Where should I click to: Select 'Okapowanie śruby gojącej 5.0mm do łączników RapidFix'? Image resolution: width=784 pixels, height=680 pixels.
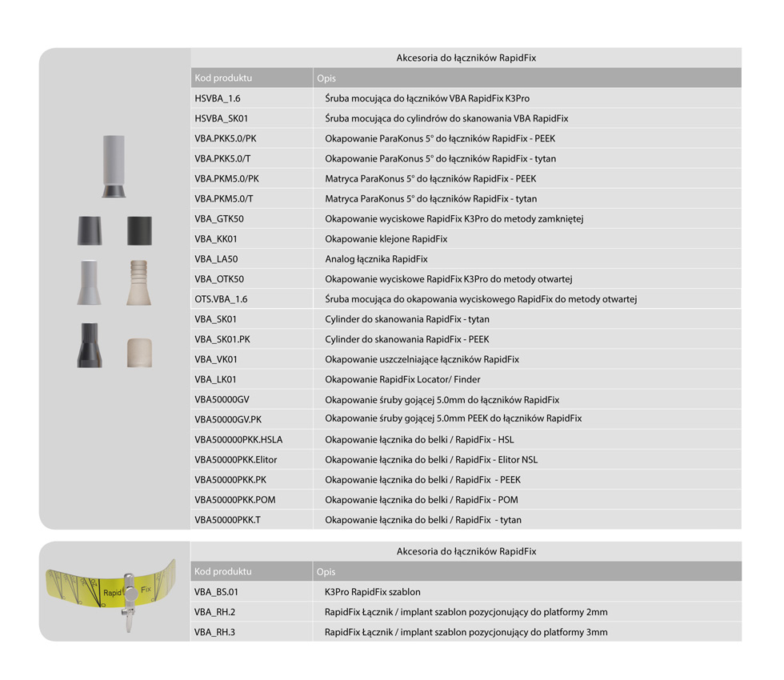[x=442, y=399]
